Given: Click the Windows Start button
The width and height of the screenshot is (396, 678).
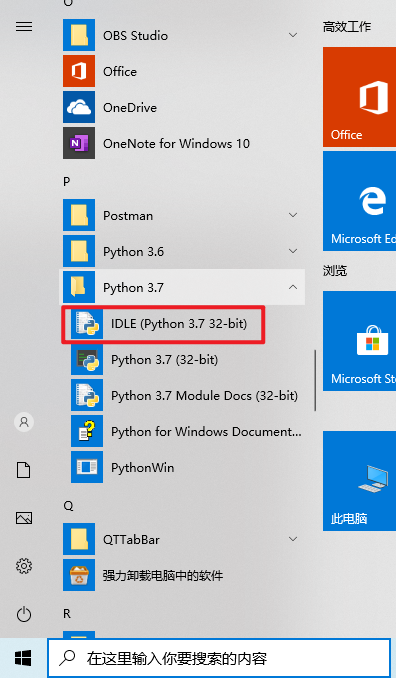Looking at the screenshot, I should click(23, 659).
